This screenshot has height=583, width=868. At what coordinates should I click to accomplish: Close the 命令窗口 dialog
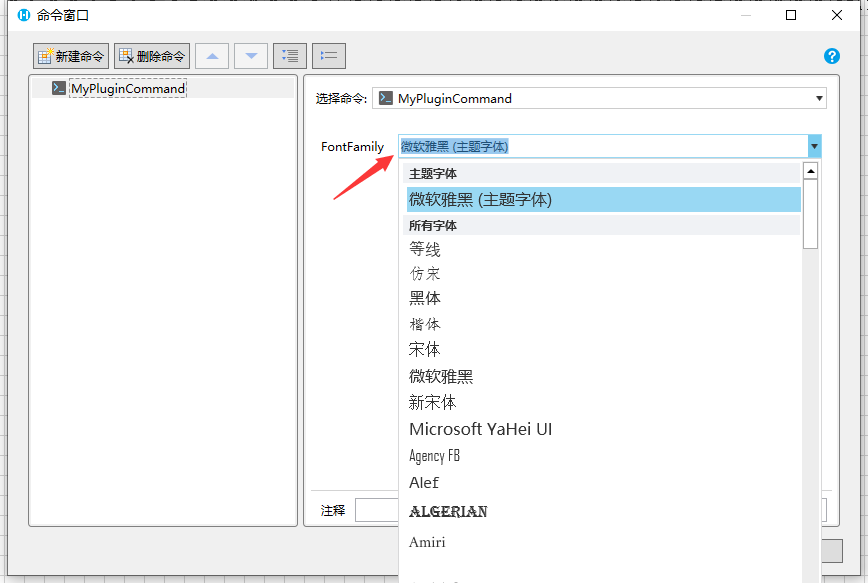click(x=837, y=15)
